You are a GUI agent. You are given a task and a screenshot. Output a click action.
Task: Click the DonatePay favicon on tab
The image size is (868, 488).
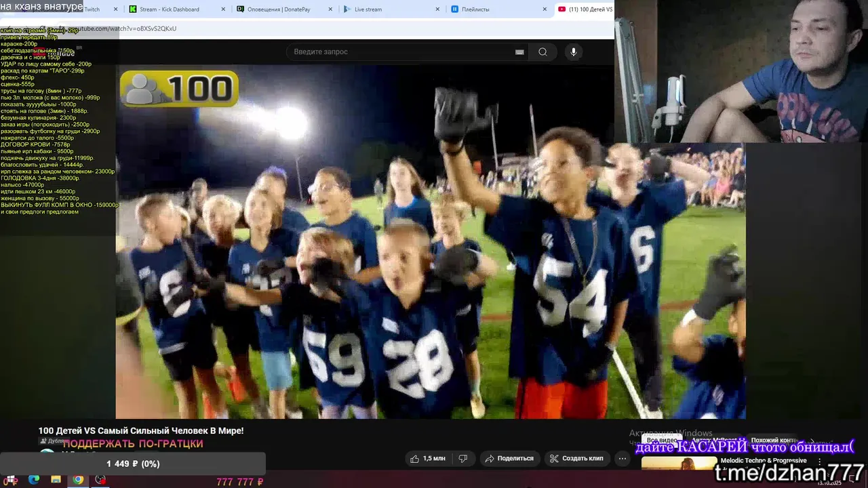pos(241,9)
